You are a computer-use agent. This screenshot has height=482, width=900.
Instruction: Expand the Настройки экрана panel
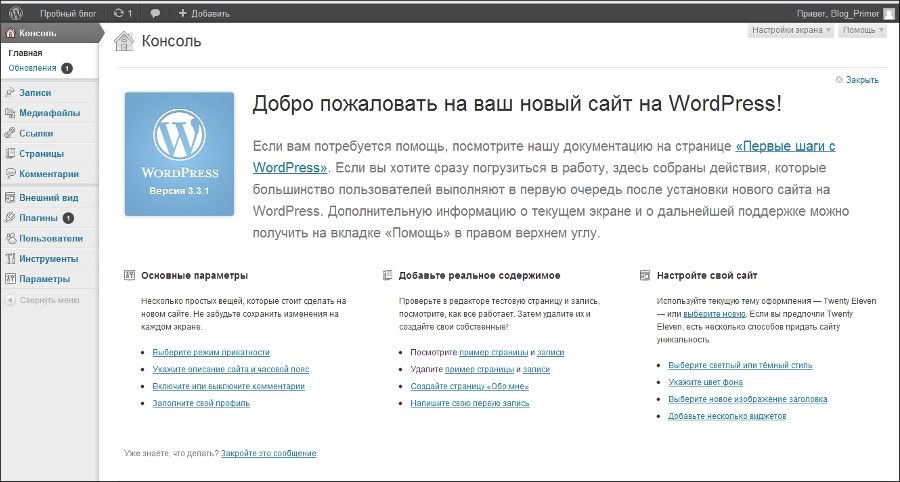tap(792, 30)
